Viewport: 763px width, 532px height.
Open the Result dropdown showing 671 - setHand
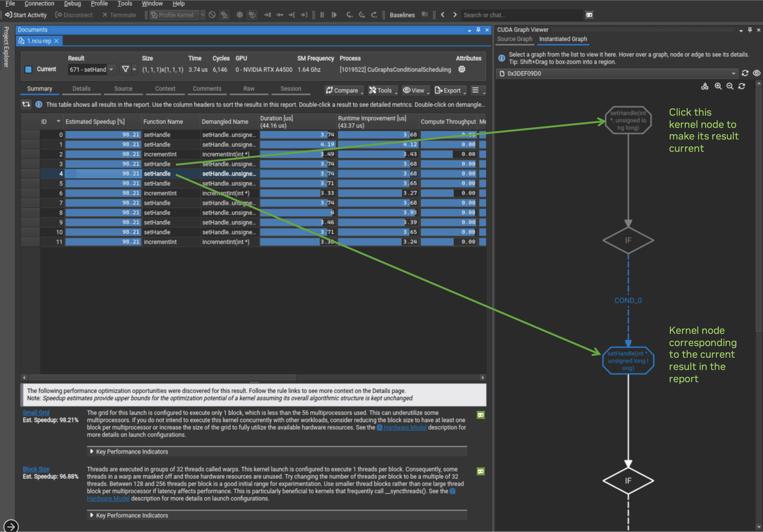(92, 69)
